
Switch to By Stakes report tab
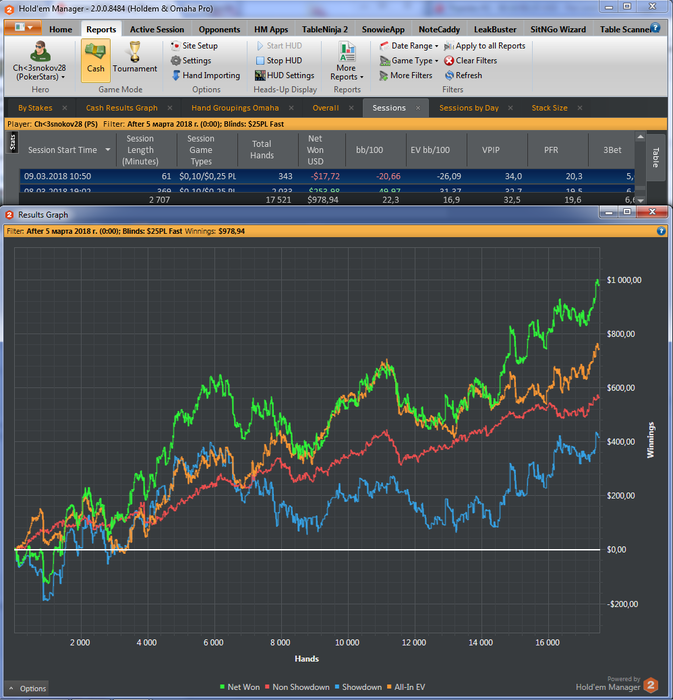35,108
